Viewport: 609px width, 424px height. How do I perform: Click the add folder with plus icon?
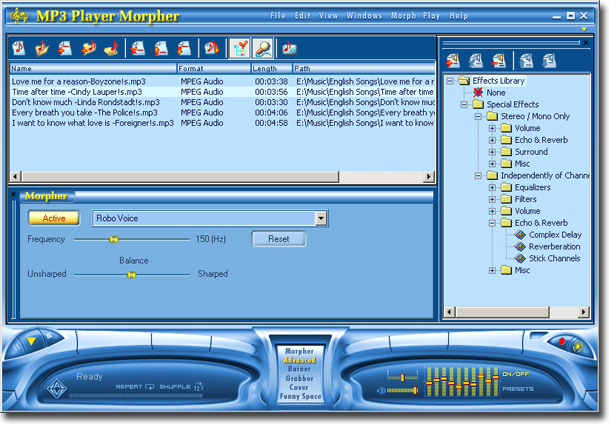[88, 48]
